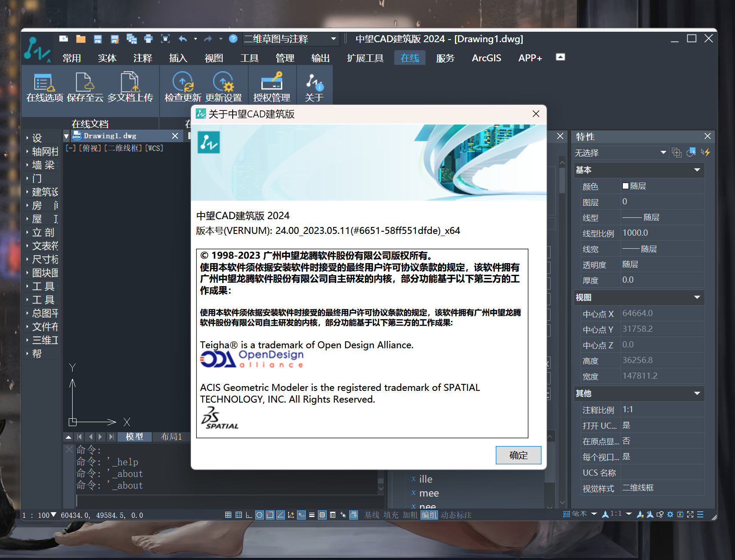The height and width of the screenshot is (560, 735).
Task: Close the Drawing1.dwg document tab
Action: 175,136
